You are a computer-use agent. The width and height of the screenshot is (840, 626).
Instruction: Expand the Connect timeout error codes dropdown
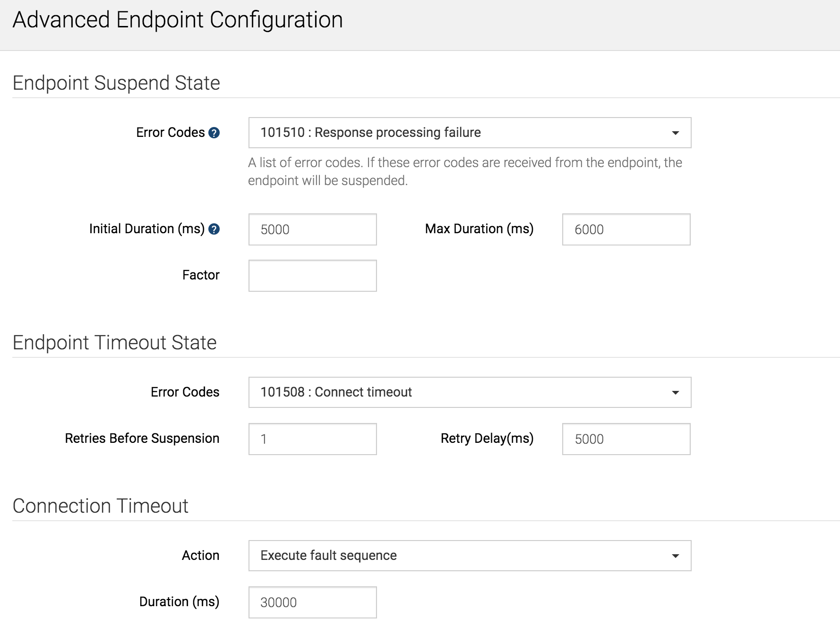[470, 392]
